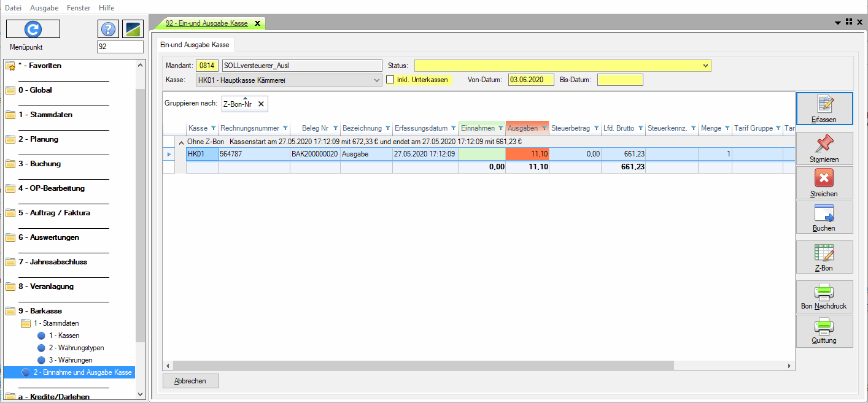Open the Status dropdown

pos(706,66)
